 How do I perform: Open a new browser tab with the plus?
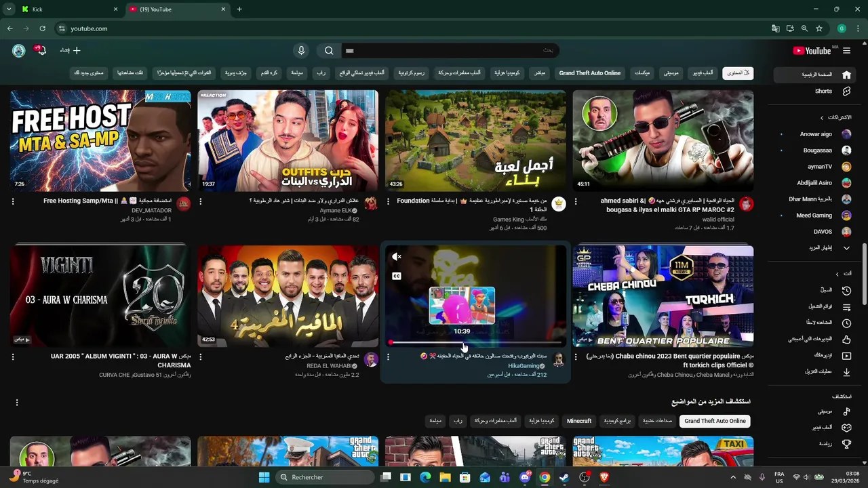click(239, 9)
